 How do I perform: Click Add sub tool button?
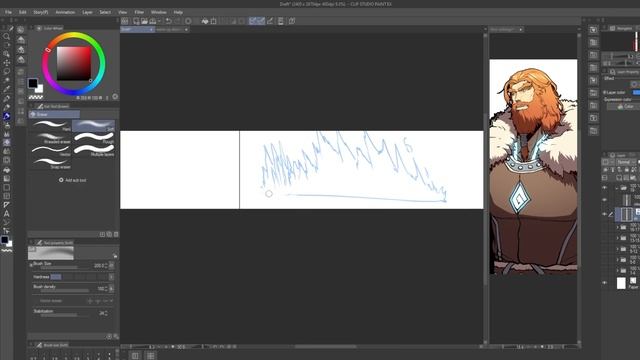click(73, 180)
